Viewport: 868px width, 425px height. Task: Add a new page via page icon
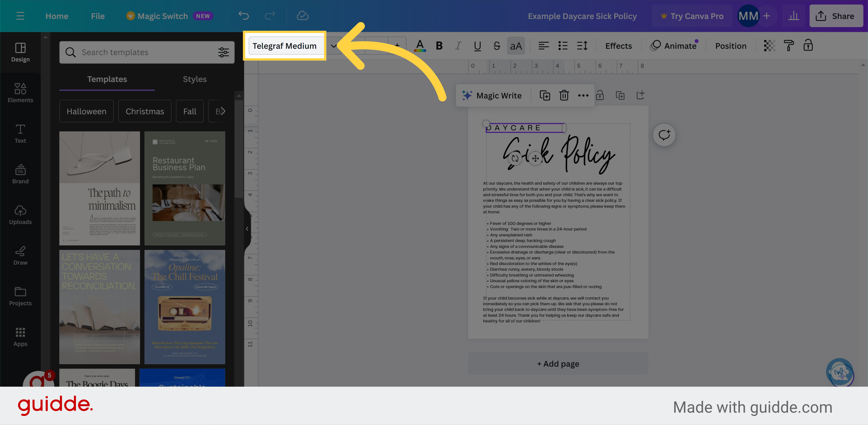[x=640, y=95]
